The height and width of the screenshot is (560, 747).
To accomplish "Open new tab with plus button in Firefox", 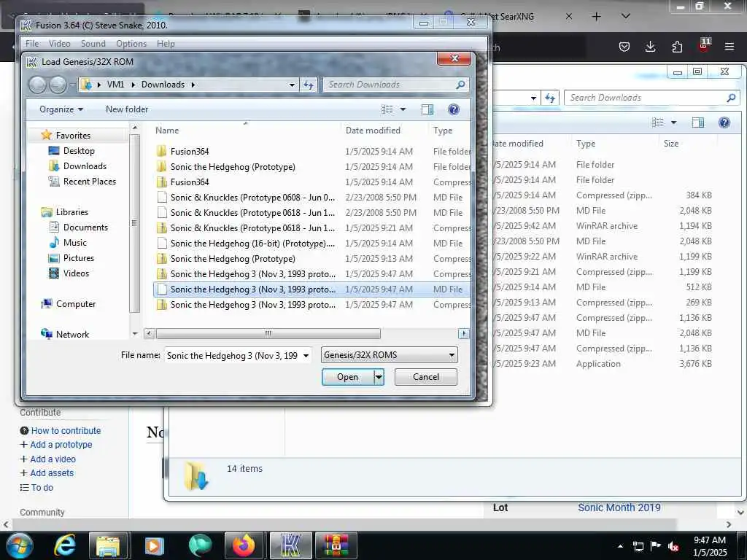I will (596, 17).
